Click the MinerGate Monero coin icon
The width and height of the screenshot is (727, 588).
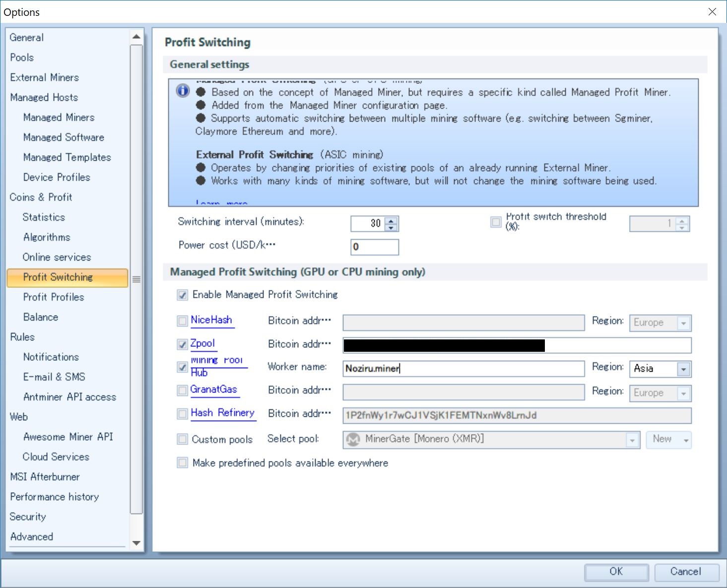(353, 439)
